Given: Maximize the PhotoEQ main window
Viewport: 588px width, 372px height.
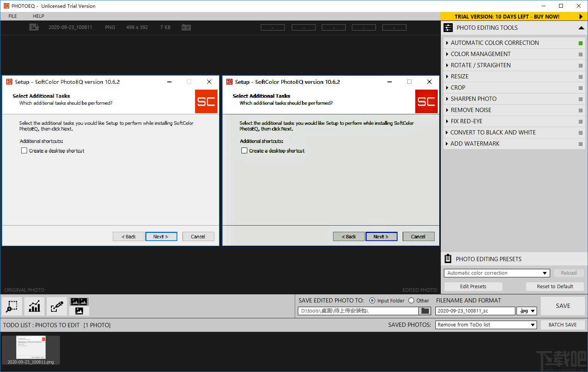Looking at the screenshot, I should click(x=561, y=6).
